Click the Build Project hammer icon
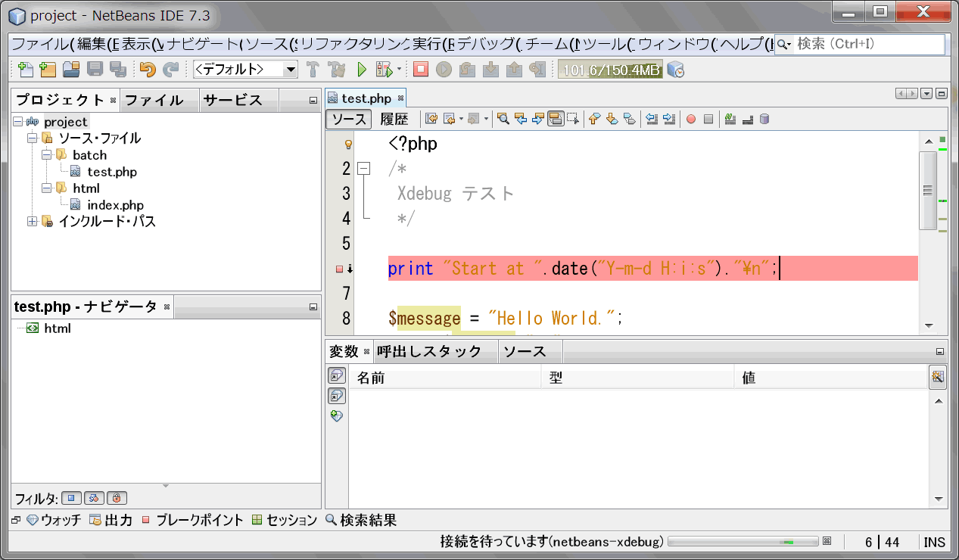Image resolution: width=959 pixels, height=560 pixels. 313,70
